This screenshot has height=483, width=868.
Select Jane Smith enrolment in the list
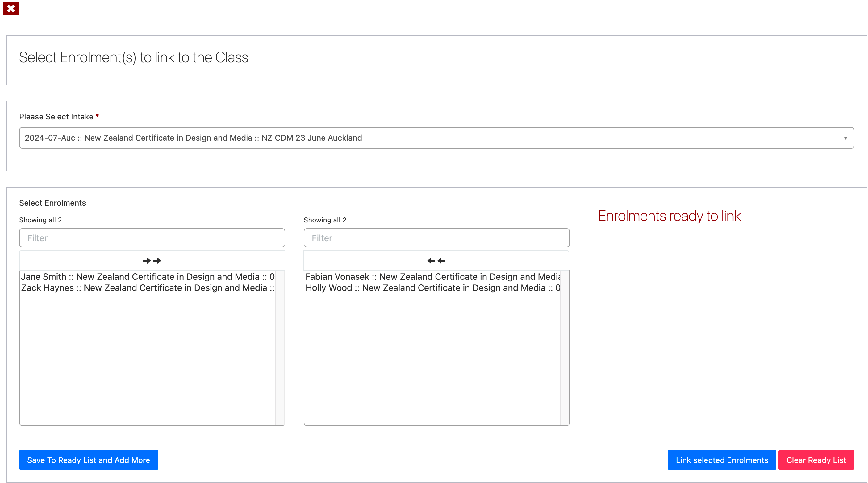tap(148, 277)
